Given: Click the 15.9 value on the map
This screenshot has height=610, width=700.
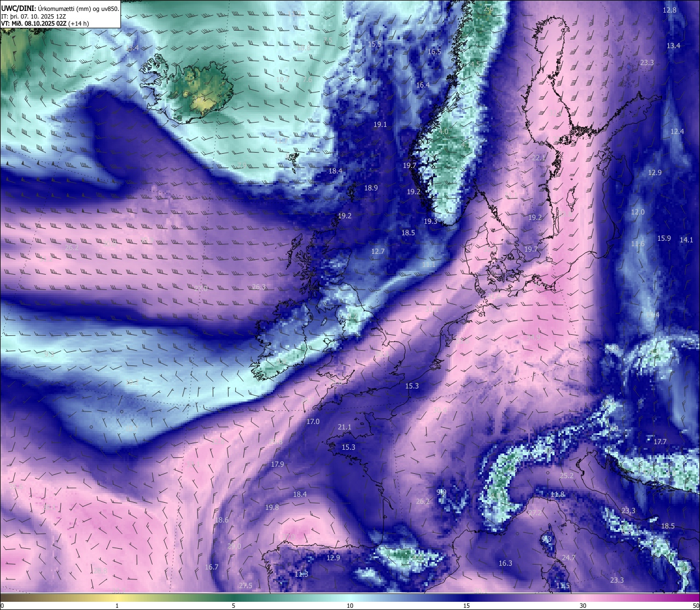Looking at the screenshot, I should (x=664, y=238).
